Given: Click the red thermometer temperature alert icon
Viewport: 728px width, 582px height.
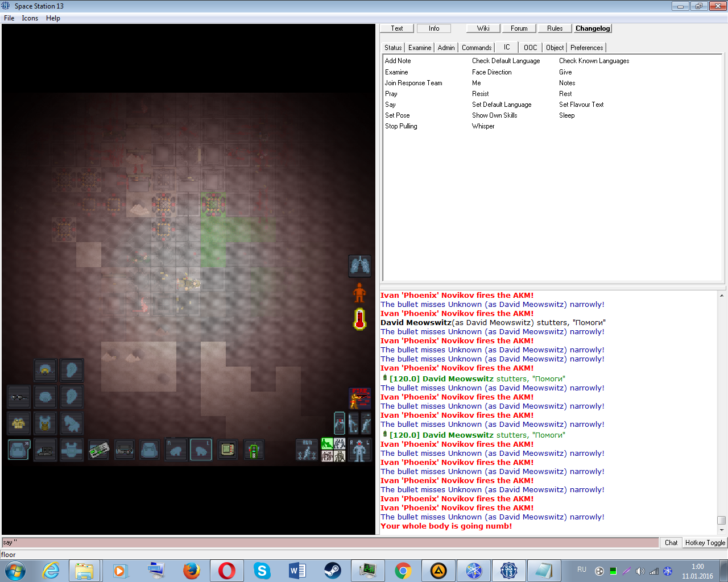Looking at the screenshot, I should [x=359, y=319].
